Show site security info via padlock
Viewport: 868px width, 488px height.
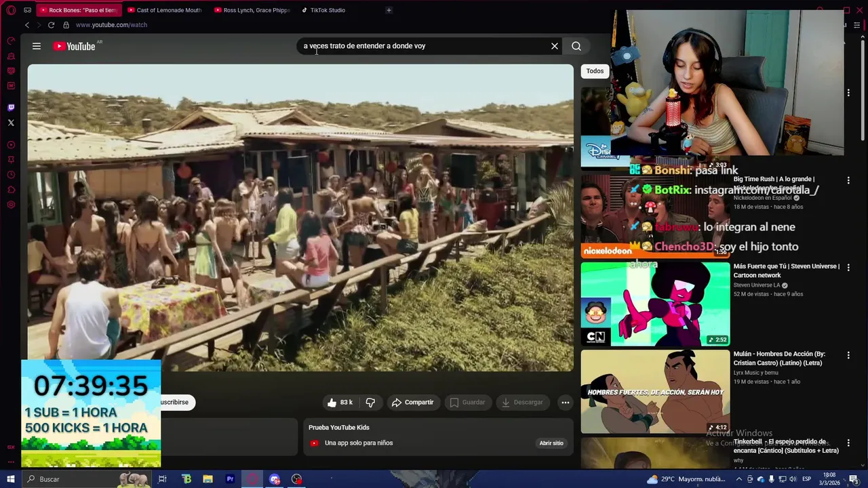coord(66,25)
